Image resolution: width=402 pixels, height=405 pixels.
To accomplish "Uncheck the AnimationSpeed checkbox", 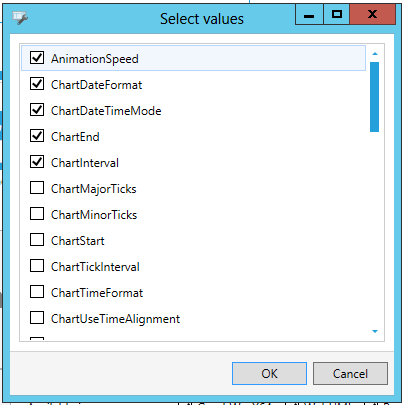I will (x=37, y=57).
